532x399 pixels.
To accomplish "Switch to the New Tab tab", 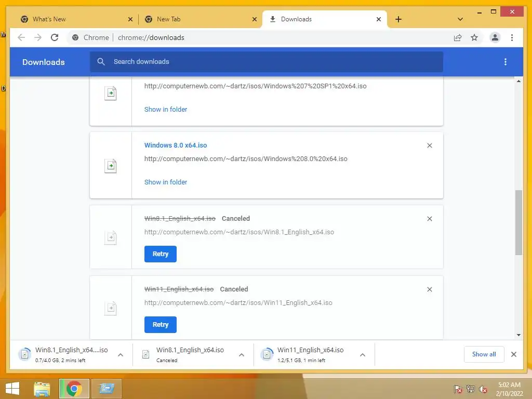I will point(200,19).
